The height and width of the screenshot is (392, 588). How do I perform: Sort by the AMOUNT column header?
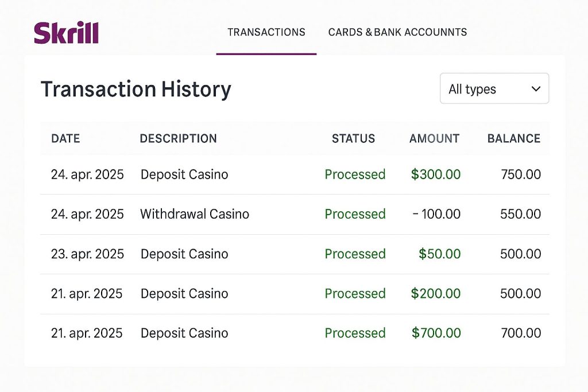pyautogui.click(x=434, y=138)
